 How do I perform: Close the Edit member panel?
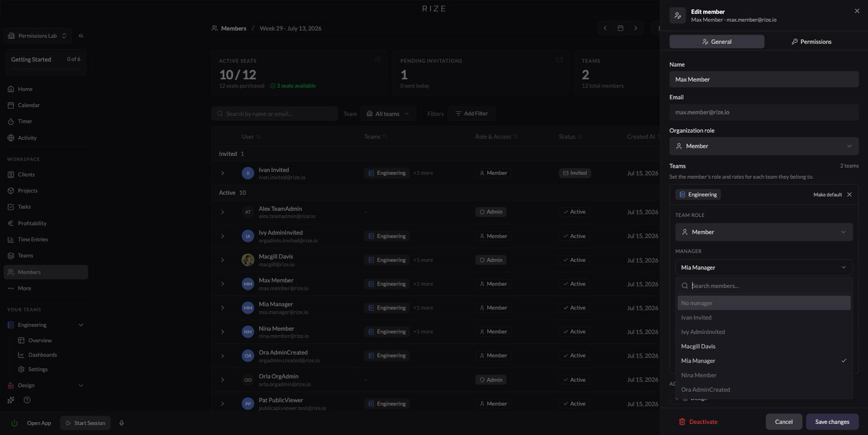pyautogui.click(x=857, y=11)
